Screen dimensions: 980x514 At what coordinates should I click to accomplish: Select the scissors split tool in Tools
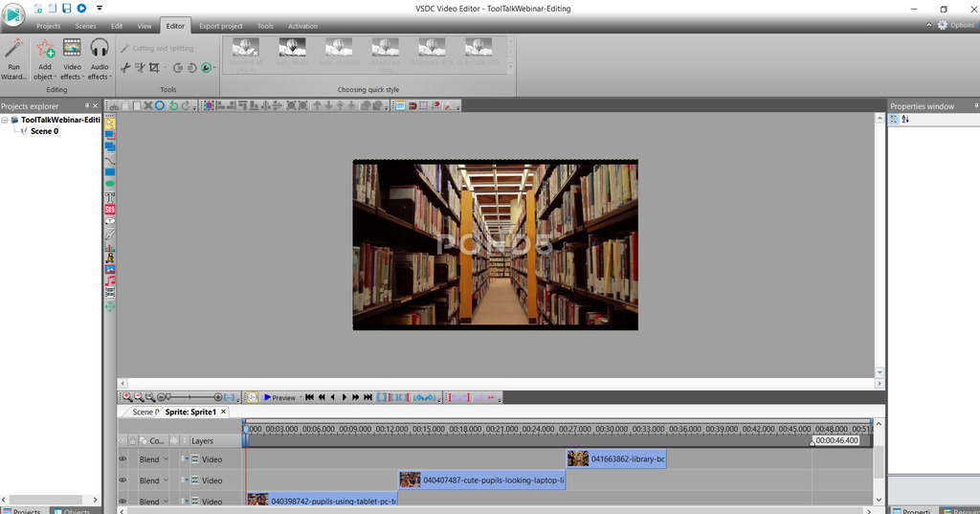click(x=125, y=68)
